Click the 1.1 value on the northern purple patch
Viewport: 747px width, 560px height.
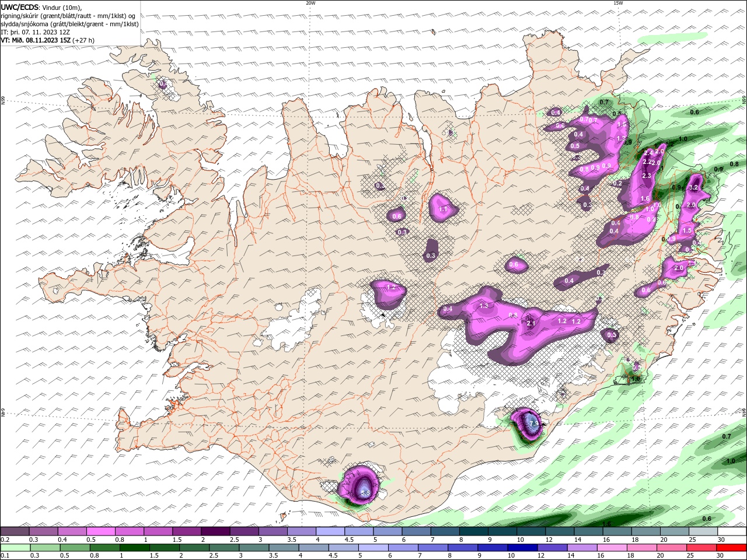point(443,209)
